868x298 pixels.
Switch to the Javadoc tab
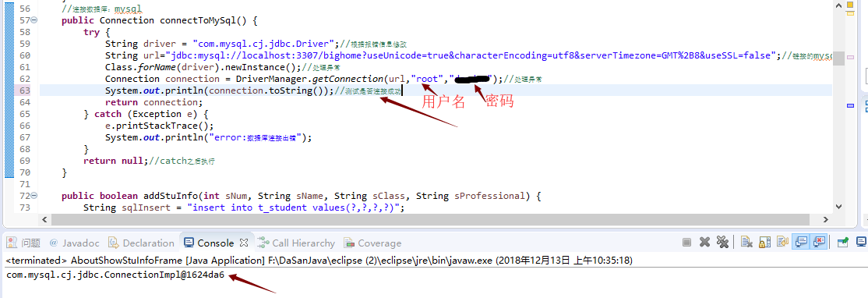[x=74, y=243]
